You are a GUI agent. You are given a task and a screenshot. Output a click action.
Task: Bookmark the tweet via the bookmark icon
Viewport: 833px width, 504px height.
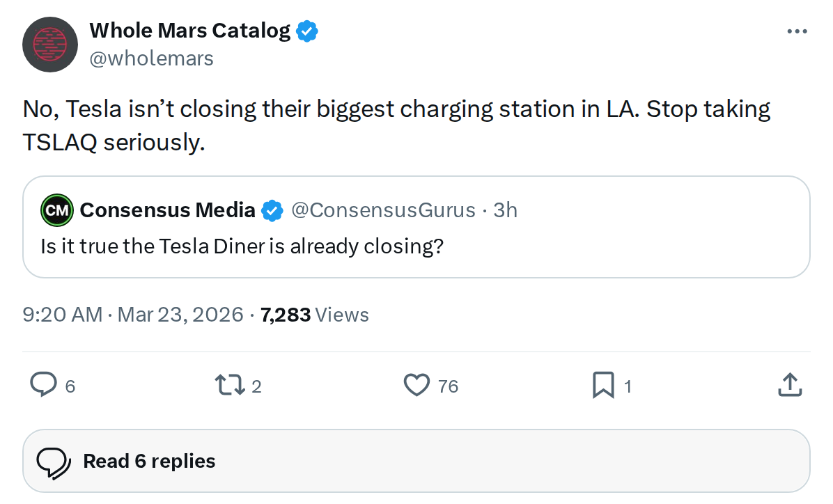pos(604,385)
